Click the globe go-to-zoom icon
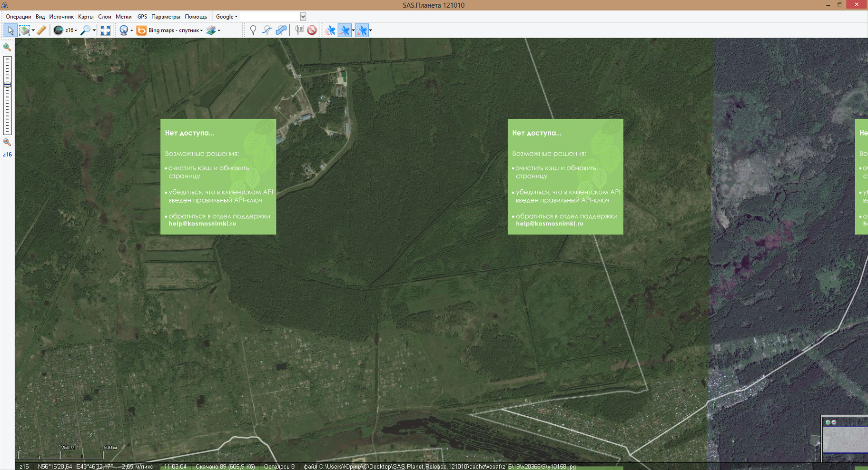 point(58,30)
